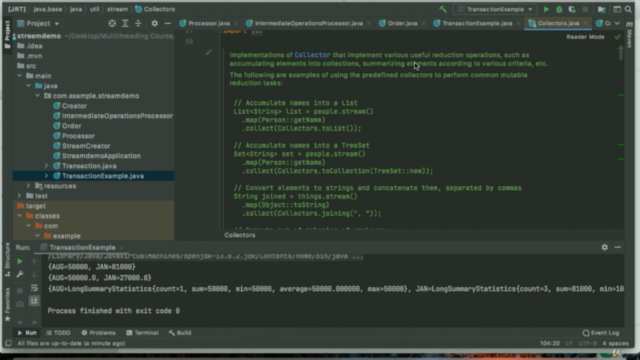Run TransactionExample with the green play icon

tap(546, 9)
